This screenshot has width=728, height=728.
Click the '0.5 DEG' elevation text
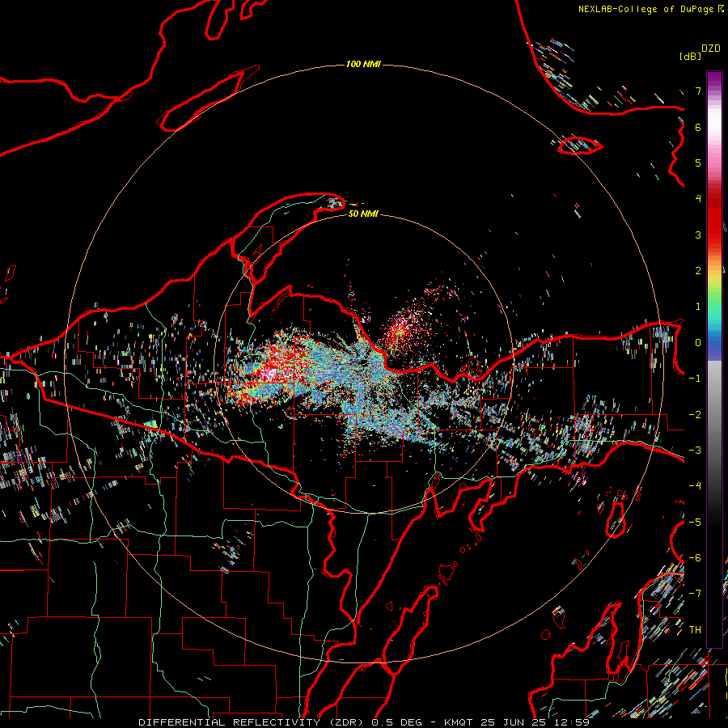(x=396, y=722)
